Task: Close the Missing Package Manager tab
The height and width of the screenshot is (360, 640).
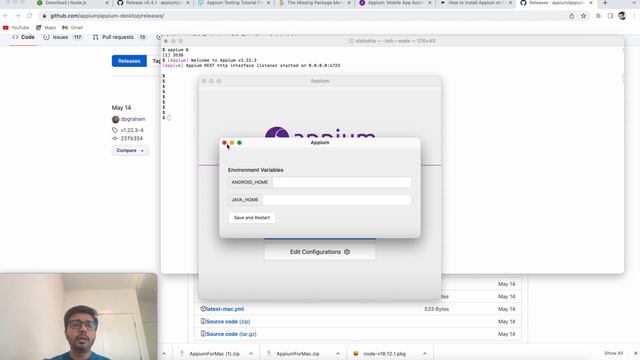Action: click(349, 3)
